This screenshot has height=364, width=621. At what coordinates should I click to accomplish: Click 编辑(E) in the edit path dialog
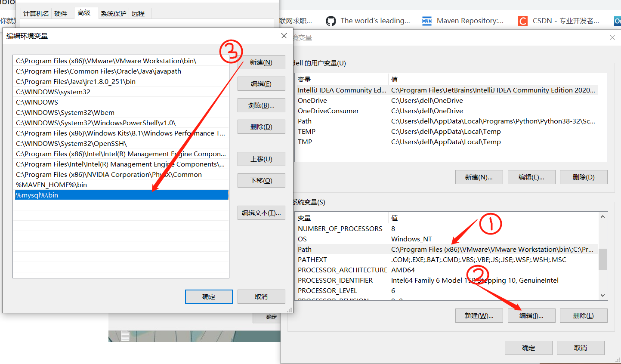point(261,84)
